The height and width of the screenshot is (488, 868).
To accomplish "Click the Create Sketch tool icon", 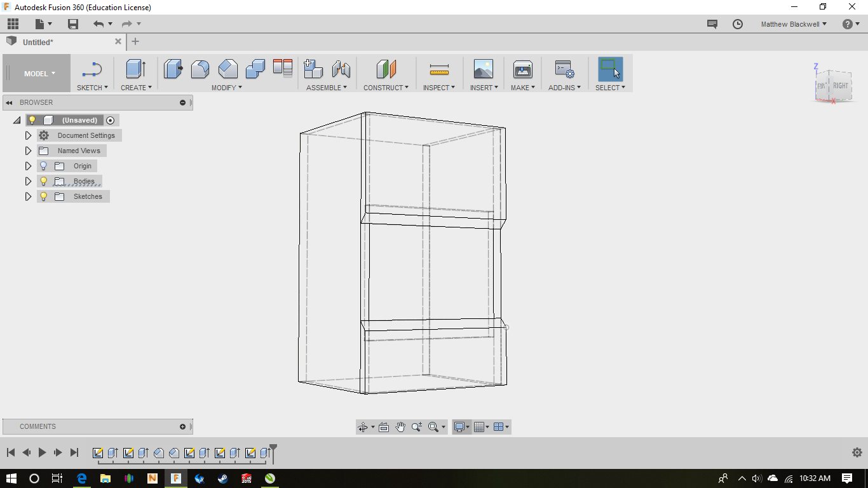I will (92, 69).
